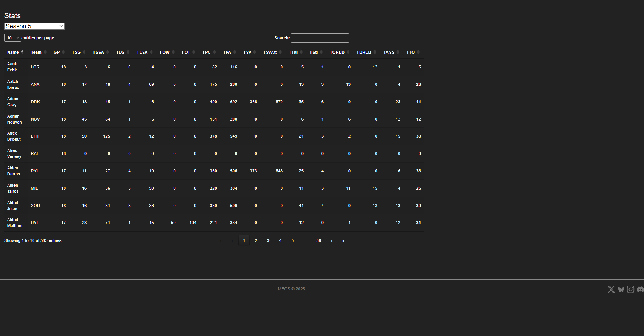
Task: Open the X (Twitter) footer link
Action: click(611, 290)
